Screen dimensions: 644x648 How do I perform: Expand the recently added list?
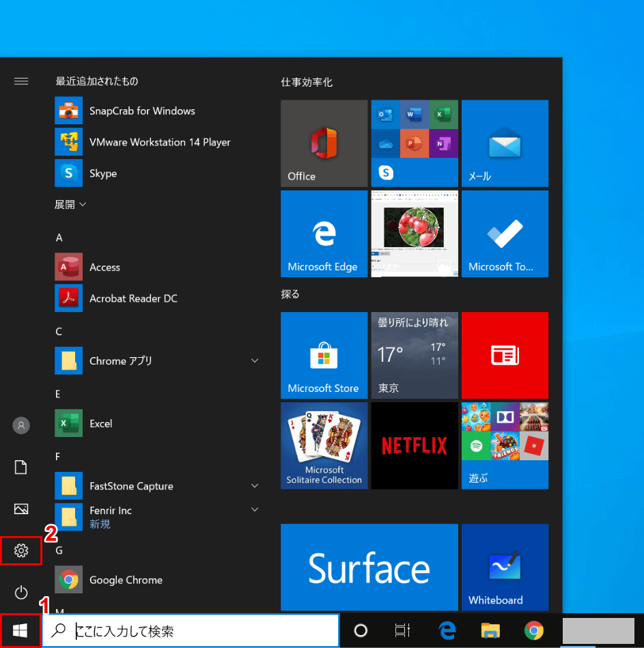[70, 204]
